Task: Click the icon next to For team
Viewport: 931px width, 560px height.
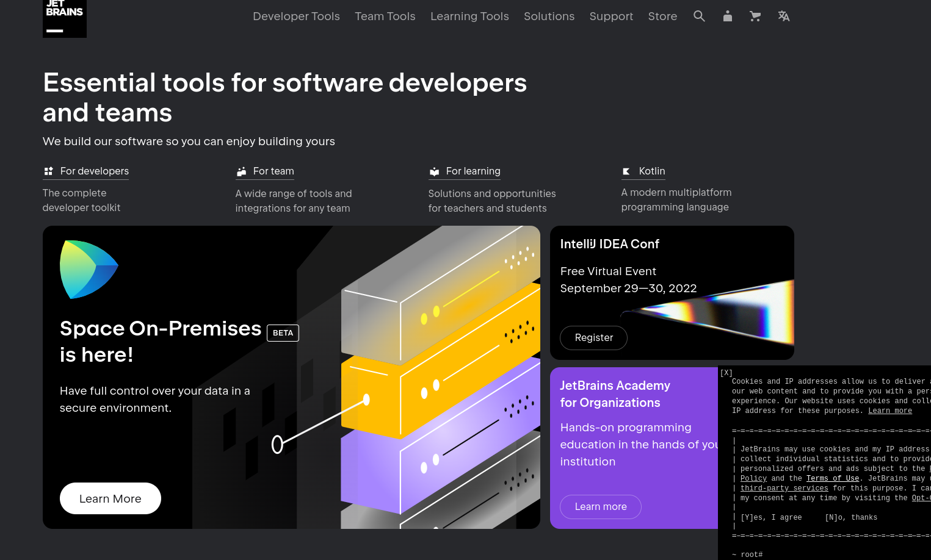Action: (x=241, y=171)
